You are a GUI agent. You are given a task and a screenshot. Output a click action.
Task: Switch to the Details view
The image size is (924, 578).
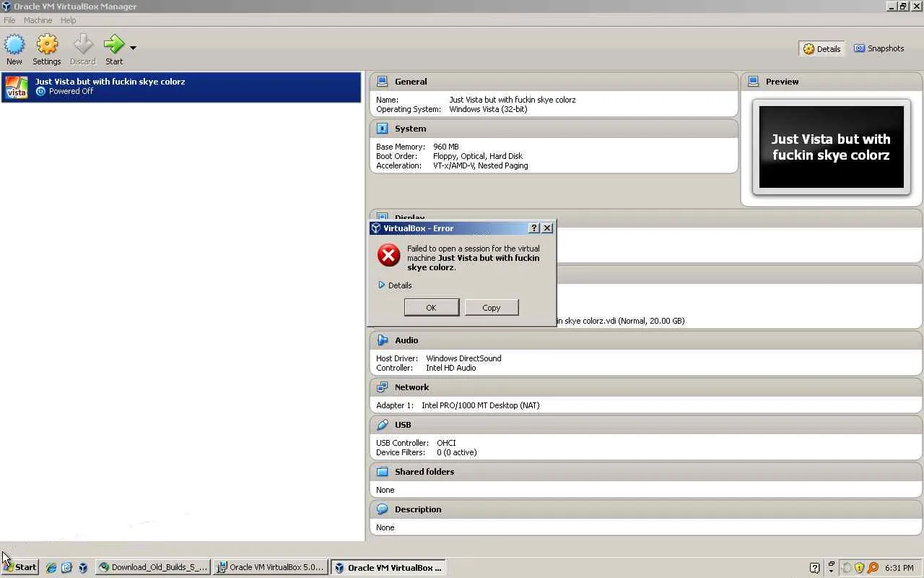[x=821, y=48]
